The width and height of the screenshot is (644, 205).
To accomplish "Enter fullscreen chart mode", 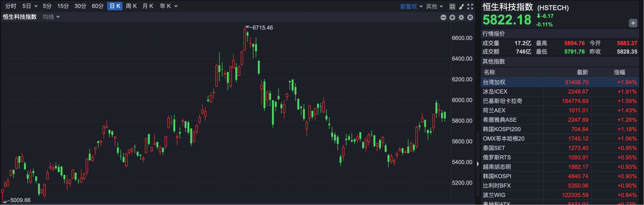I will click(x=470, y=6).
